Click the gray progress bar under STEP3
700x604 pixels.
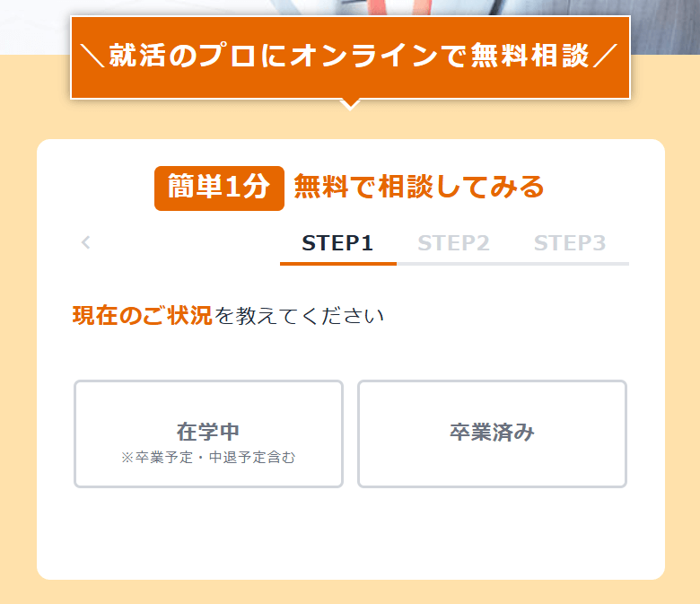pos(571,264)
